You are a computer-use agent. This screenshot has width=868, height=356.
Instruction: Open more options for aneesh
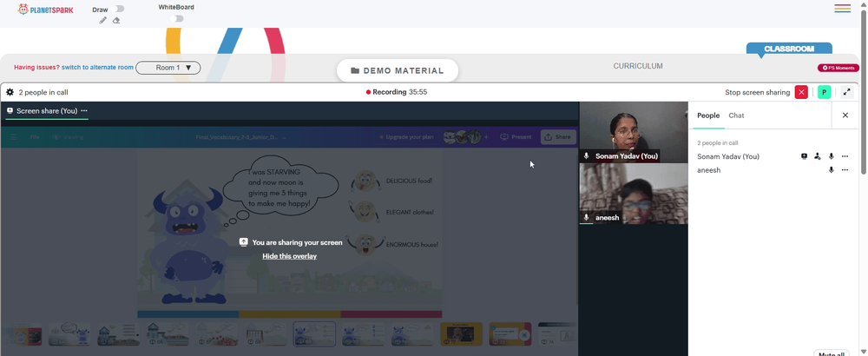tap(845, 170)
